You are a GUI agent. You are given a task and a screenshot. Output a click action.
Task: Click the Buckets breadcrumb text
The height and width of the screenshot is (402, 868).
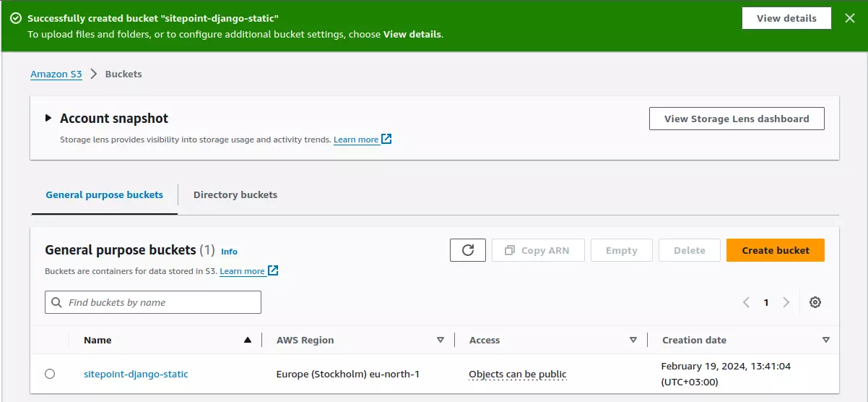tap(123, 74)
